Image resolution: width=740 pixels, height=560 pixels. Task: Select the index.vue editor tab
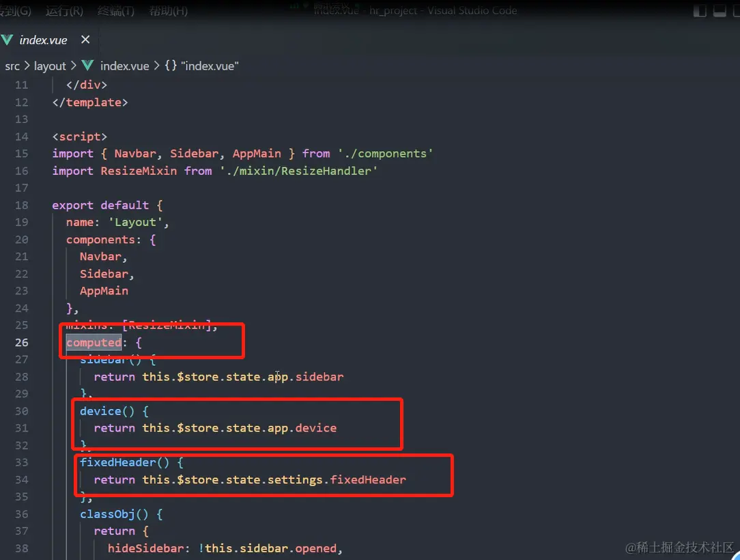[43, 40]
